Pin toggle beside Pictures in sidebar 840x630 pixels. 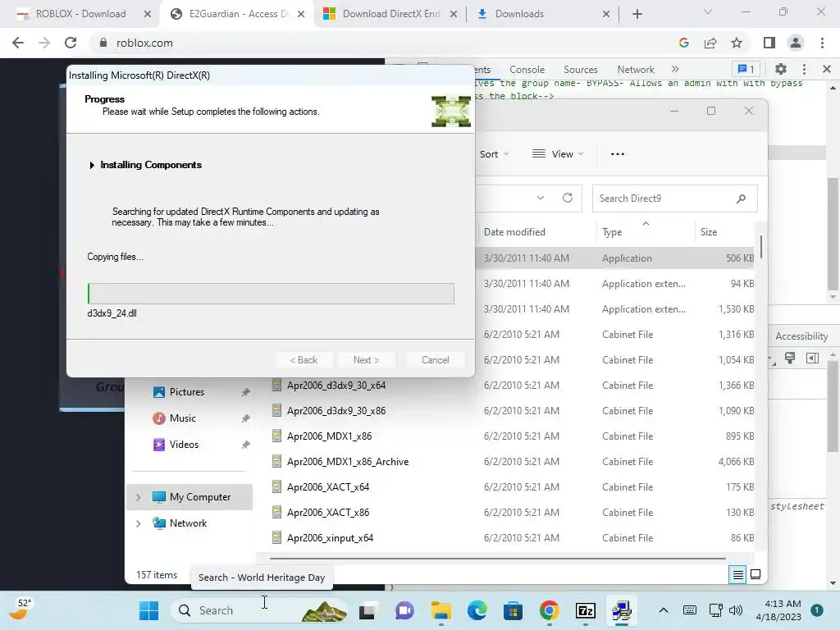click(245, 392)
